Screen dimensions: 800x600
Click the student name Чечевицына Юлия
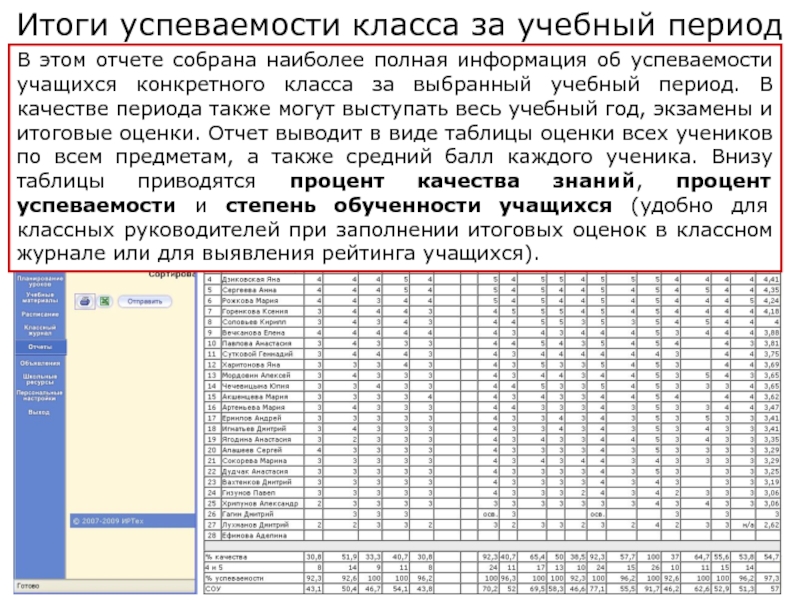tap(255, 386)
